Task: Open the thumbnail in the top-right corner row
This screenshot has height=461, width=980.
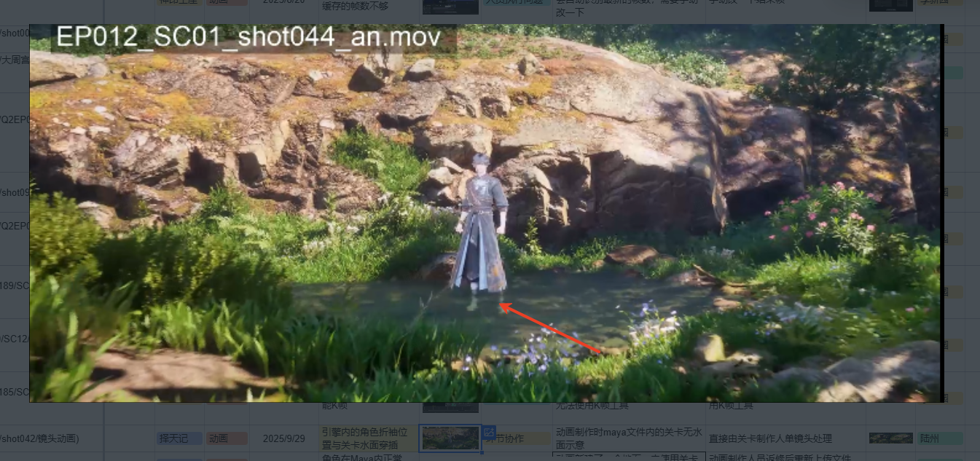Action: click(x=890, y=6)
